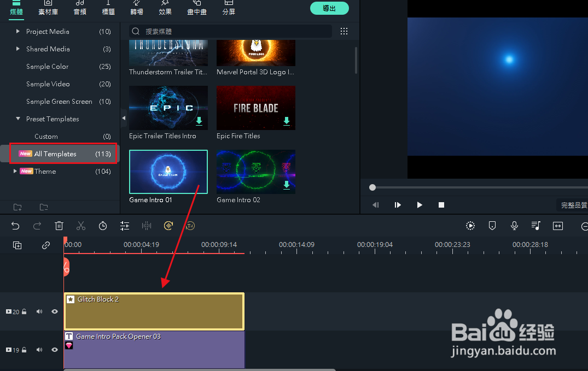Expand the Shared Media folder
Viewport: 588px width, 371px height.
(18, 49)
